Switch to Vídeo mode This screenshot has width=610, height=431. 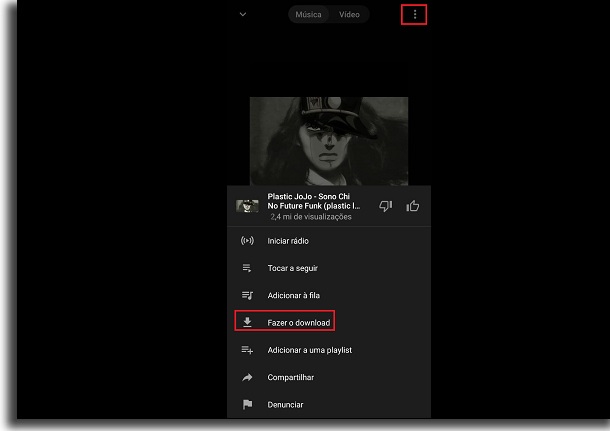tap(349, 14)
